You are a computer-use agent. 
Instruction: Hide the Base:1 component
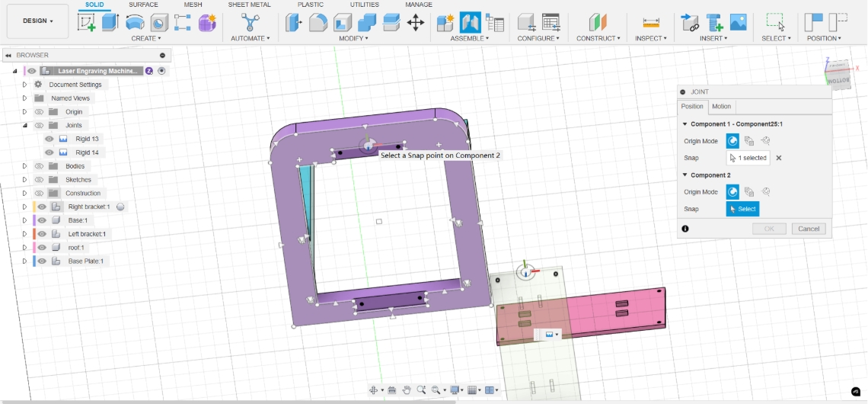coord(42,220)
